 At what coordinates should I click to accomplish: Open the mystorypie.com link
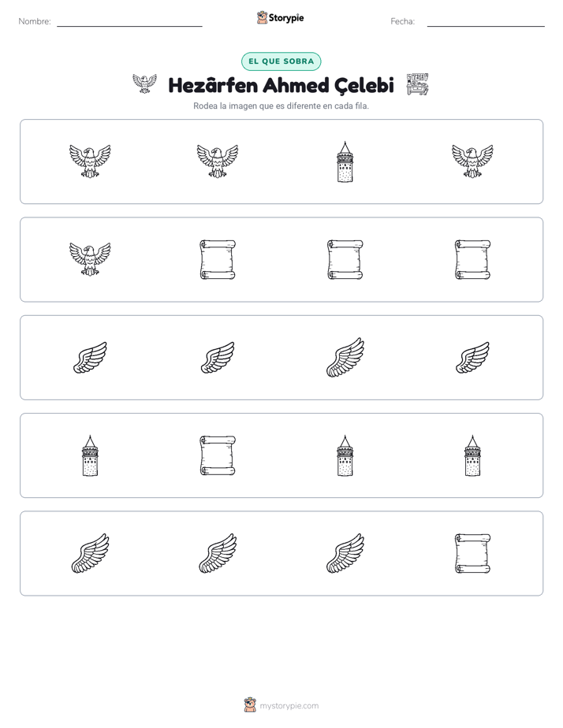(x=289, y=706)
